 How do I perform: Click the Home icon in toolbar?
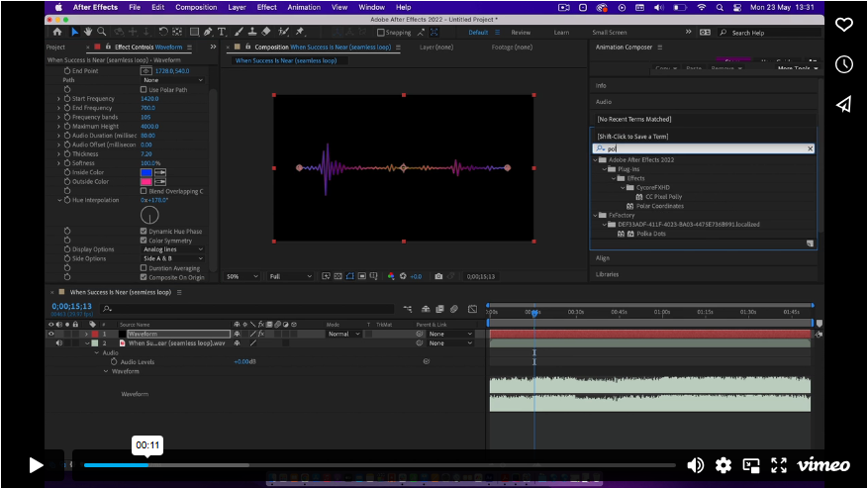[57, 32]
